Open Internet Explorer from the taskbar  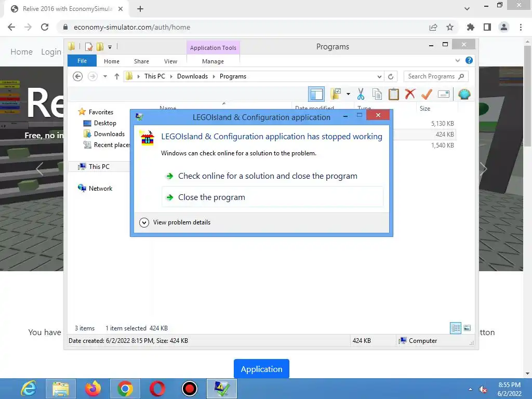28,389
